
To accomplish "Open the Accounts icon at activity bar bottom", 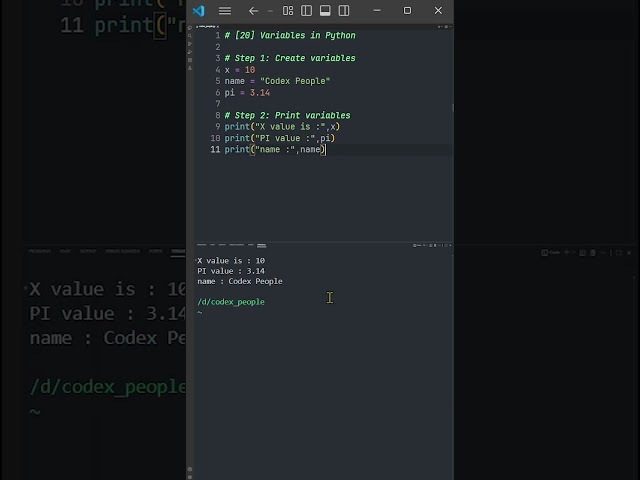I will coord(190,469).
